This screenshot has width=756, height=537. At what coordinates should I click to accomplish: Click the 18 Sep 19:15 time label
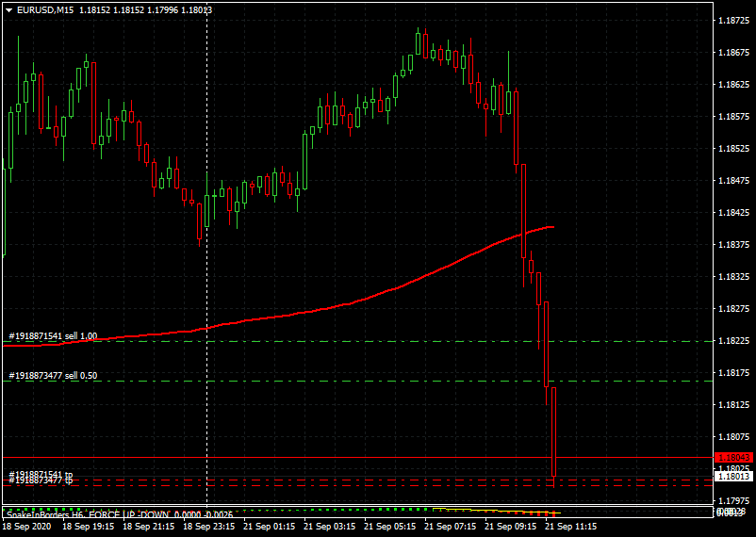pyautogui.click(x=89, y=527)
